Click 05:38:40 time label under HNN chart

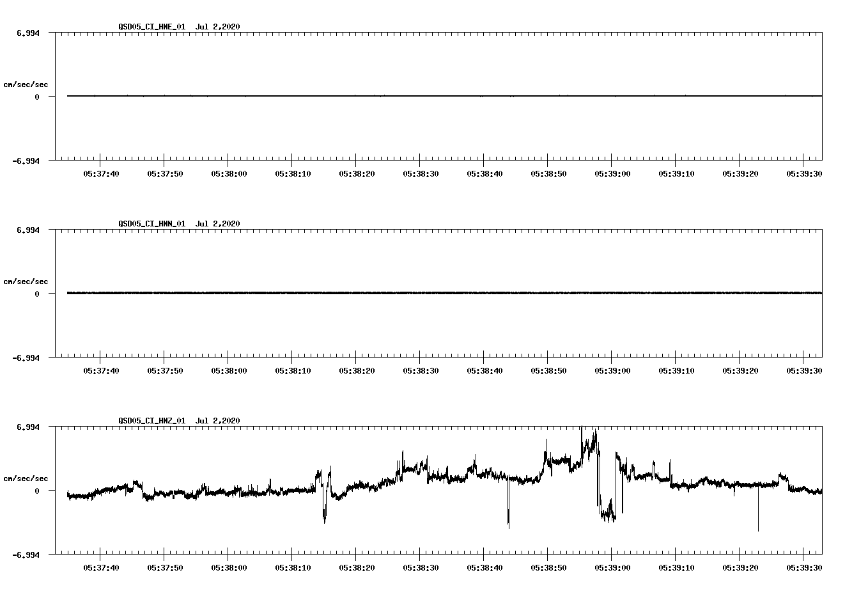tap(484, 371)
